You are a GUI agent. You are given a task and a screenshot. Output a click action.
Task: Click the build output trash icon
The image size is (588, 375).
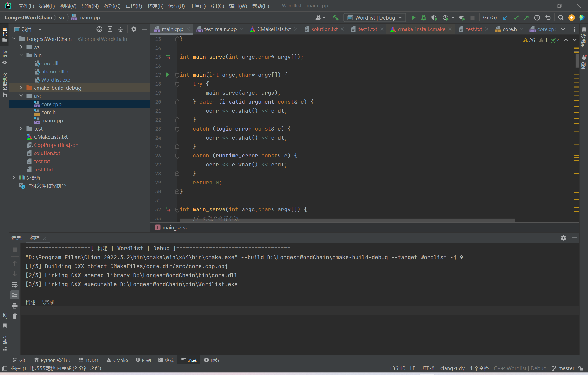[15, 316]
